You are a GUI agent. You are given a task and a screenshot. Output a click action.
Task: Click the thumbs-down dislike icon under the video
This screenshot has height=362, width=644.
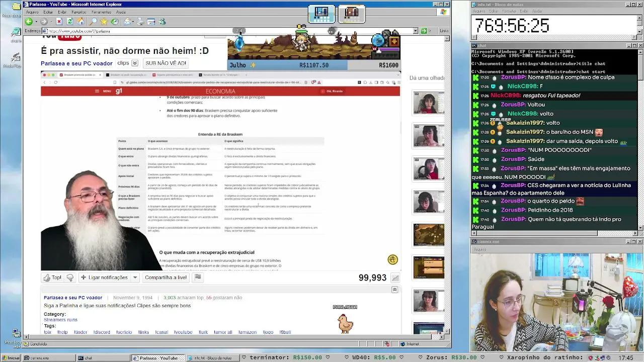point(70,278)
